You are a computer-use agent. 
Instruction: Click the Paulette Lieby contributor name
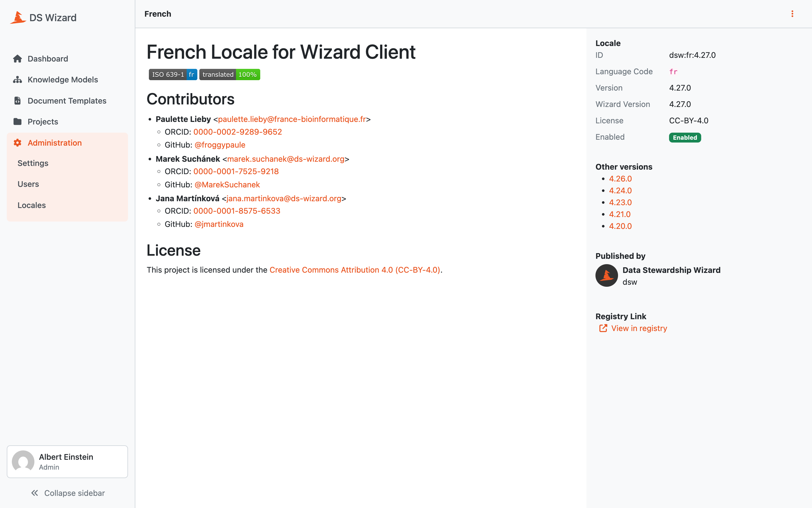coord(183,119)
